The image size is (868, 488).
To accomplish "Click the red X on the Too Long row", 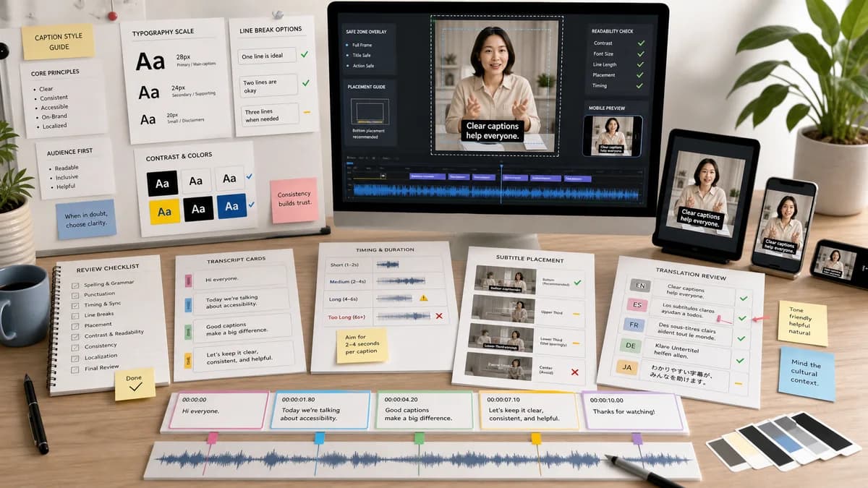I will click(438, 316).
